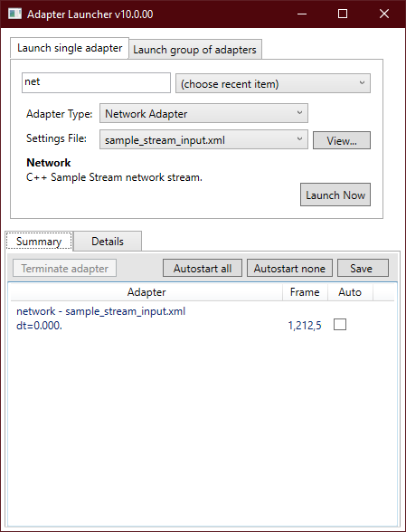Click the frame value 1,212,5

click(305, 326)
